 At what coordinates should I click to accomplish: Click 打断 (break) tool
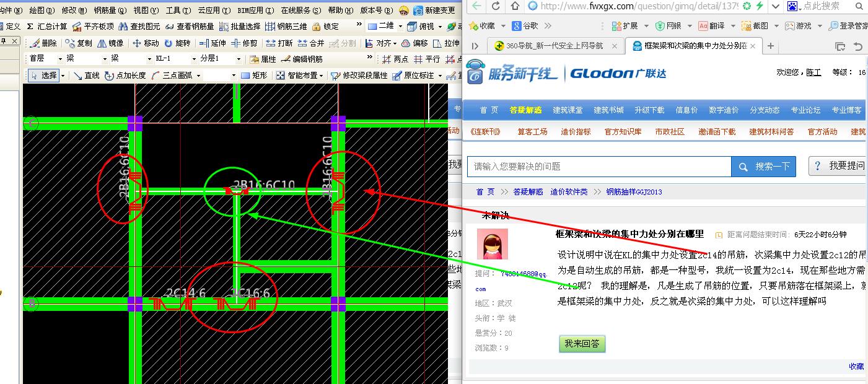[x=279, y=43]
